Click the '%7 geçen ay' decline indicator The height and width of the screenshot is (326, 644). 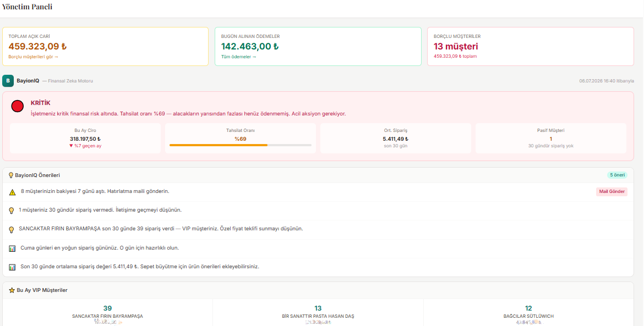click(x=85, y=146)
